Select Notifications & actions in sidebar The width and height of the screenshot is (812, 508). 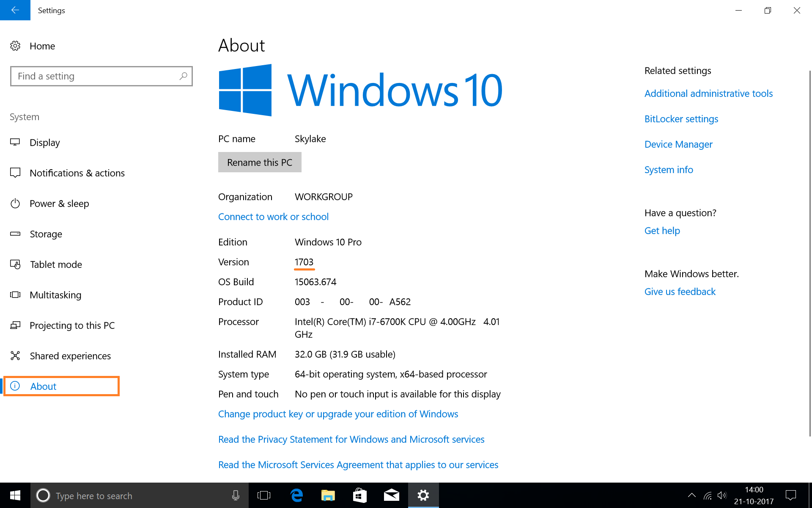tap(77, 173)
